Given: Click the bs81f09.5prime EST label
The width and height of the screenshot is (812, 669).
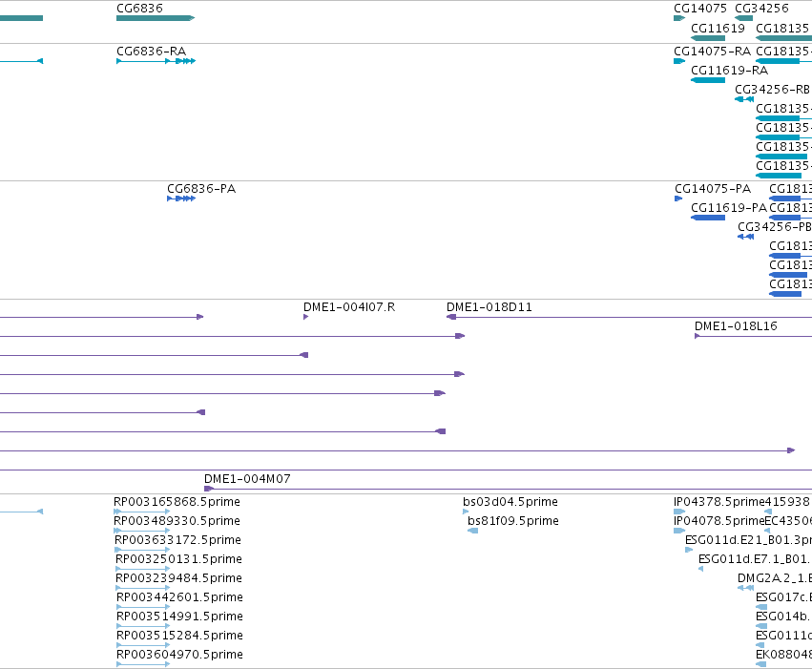Looking at the screenshot, I should 512,521.
